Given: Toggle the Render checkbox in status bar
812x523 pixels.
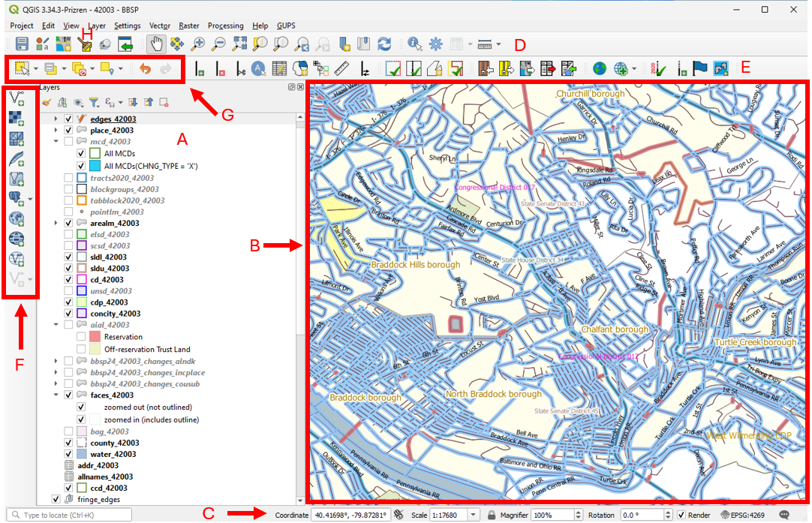Looking at the screenshot, I should (681, 515).
